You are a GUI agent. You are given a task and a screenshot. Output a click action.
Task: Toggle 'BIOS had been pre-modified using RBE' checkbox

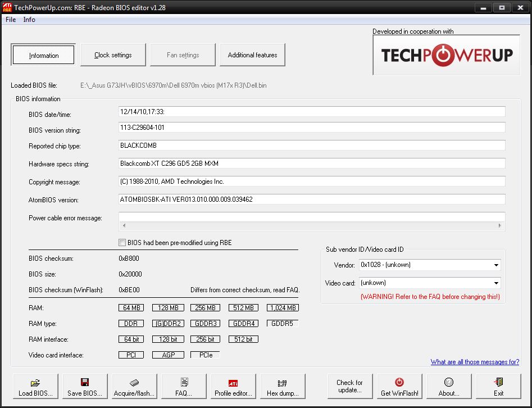coord(122,242)
